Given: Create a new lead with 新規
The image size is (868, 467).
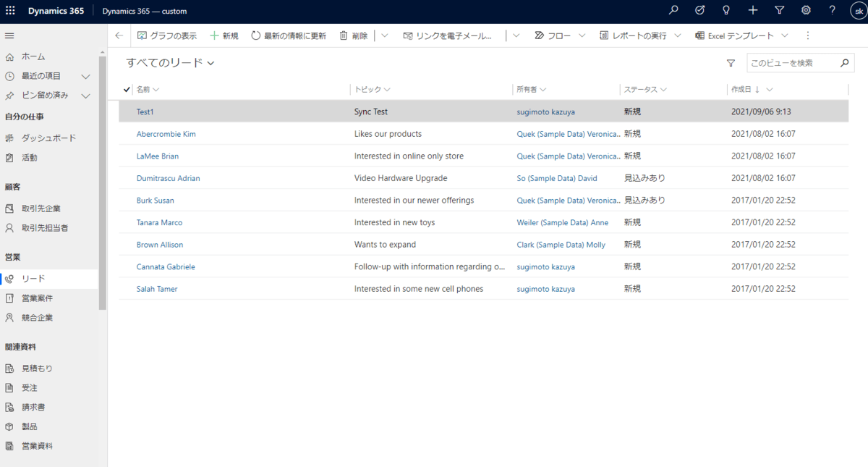Looking at the screenshot, I should 224,35.
